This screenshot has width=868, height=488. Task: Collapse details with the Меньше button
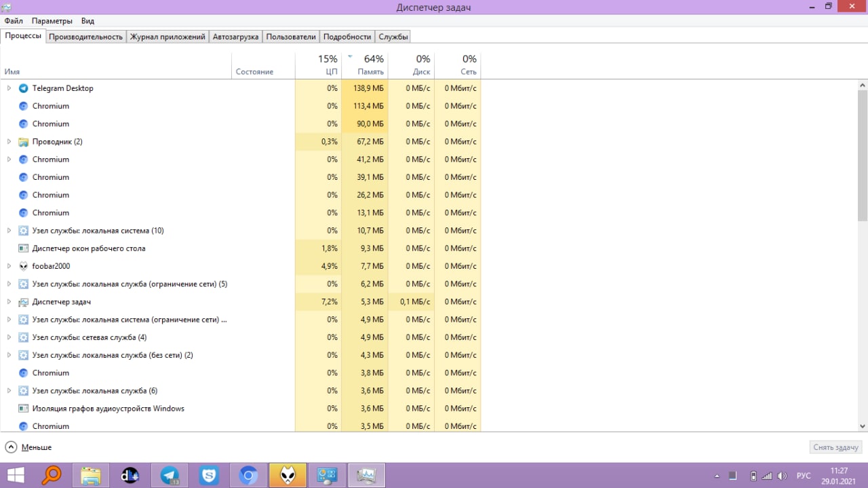coord(28,447)
